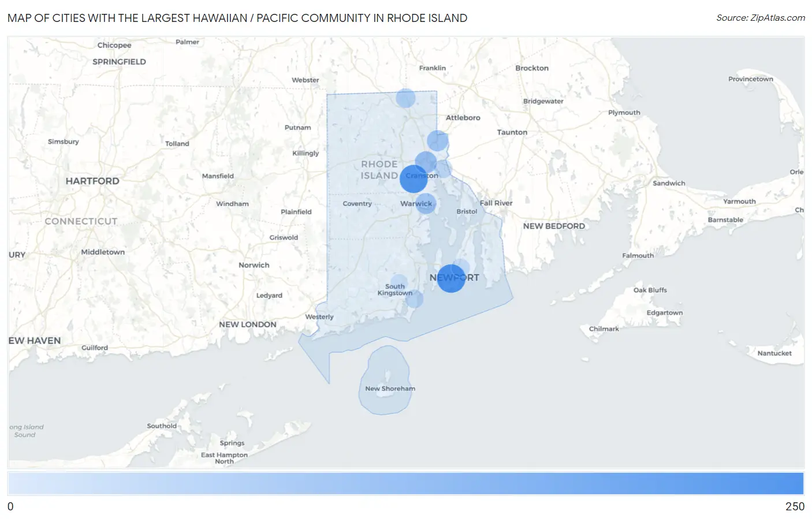This screenshot has height=519, width=812.
Task: Click the 'Webster' town label
Action: point(306,80)
